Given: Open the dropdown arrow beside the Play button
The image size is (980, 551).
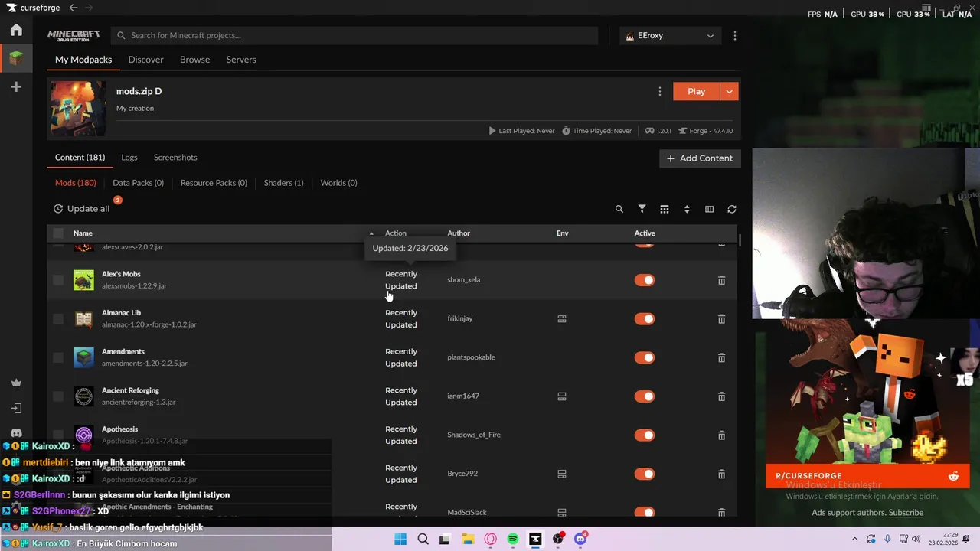Looking at the screenshot, I should coord(729,91).
